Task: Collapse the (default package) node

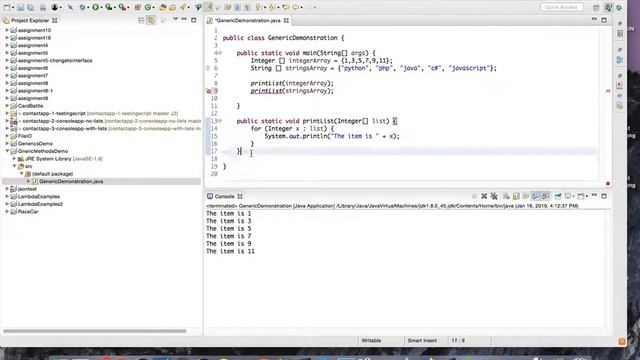Action: pyautogui.click(x=22, y=174)
